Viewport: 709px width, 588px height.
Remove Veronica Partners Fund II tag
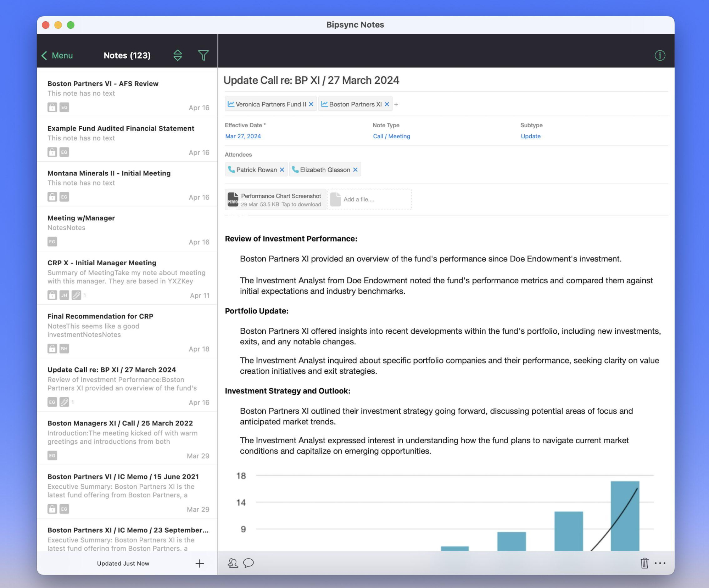311,104
